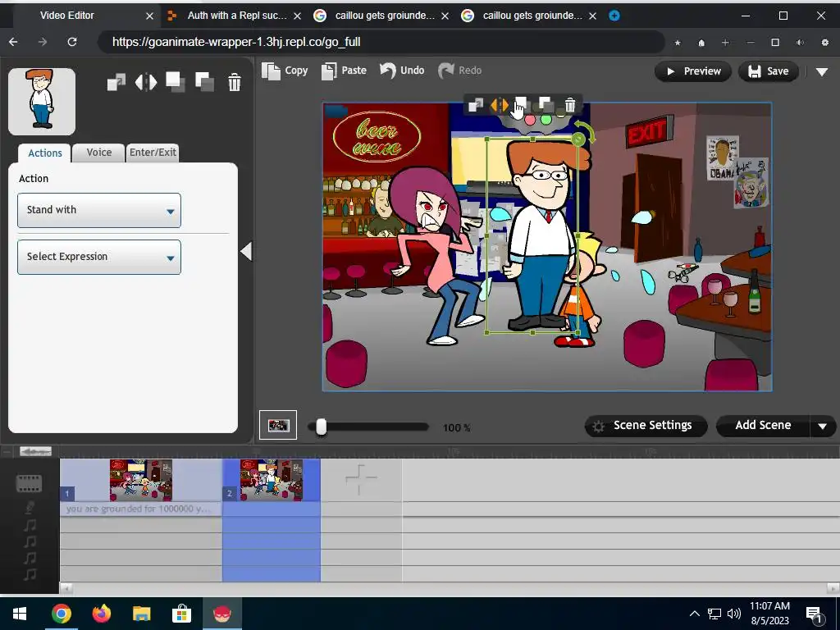Switch to first caillou gets grounded tab
Screen dimensions: 840x630
(x=381, y=16)
